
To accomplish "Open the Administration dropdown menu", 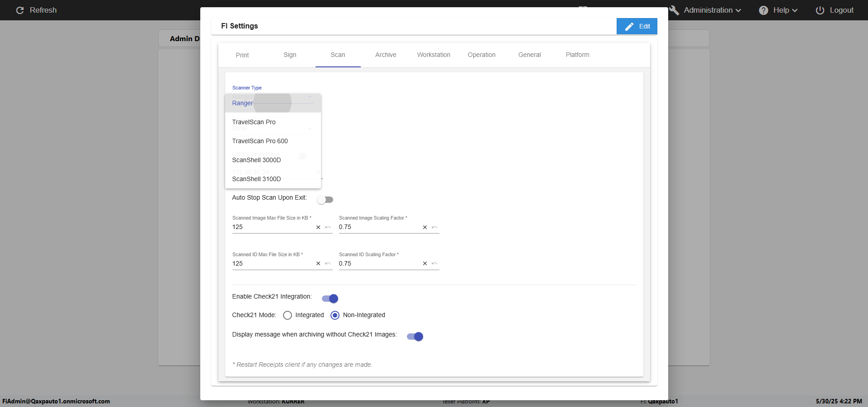I will [x=706, y=10].
